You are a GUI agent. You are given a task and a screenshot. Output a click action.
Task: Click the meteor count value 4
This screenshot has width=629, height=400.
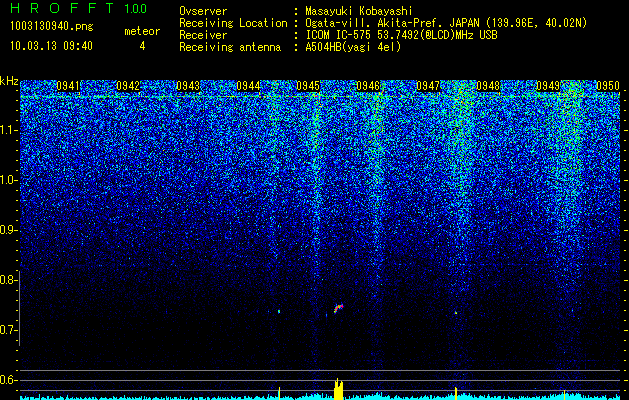(x=142, y=46)
